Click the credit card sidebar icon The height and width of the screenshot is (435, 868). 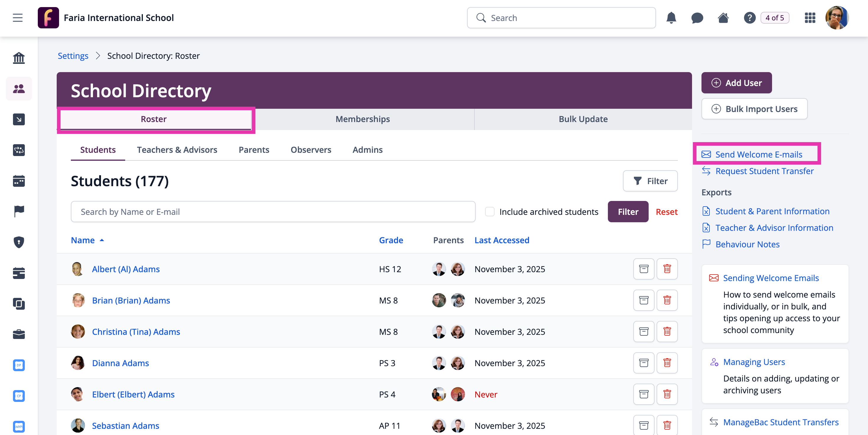(x=19, y=273)
